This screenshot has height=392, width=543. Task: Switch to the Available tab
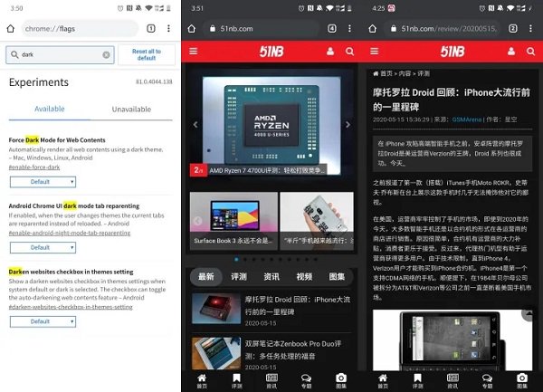(x=50, y=109)
